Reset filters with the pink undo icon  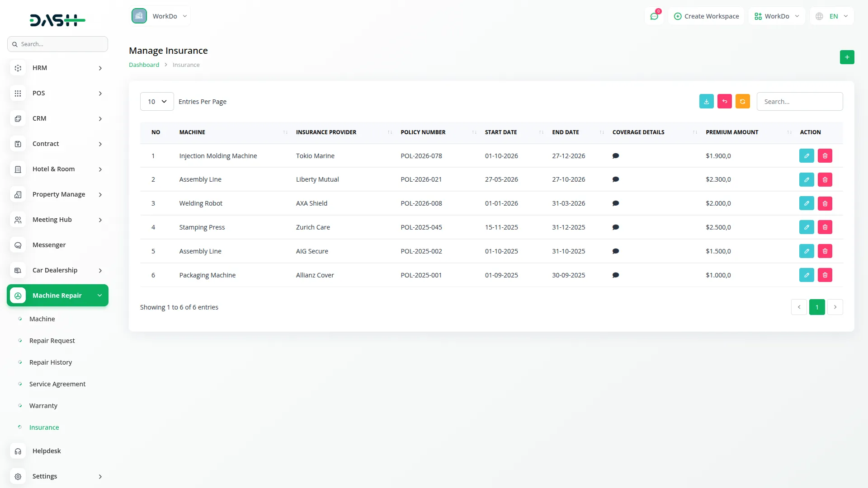[725, 101]
